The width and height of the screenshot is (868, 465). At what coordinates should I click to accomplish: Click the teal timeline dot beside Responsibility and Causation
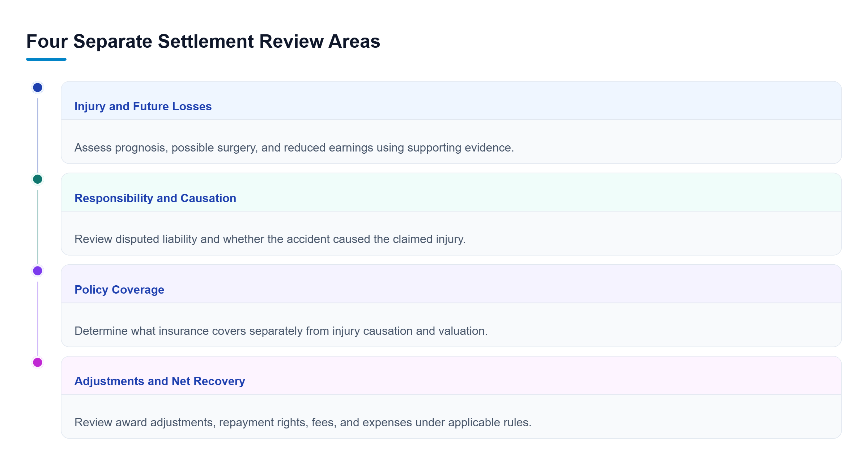[38, 179]
